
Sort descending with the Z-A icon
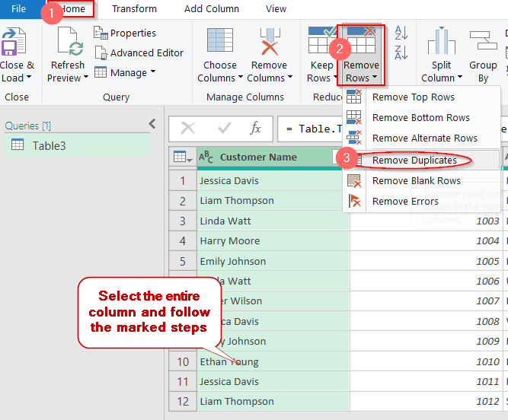401,52
